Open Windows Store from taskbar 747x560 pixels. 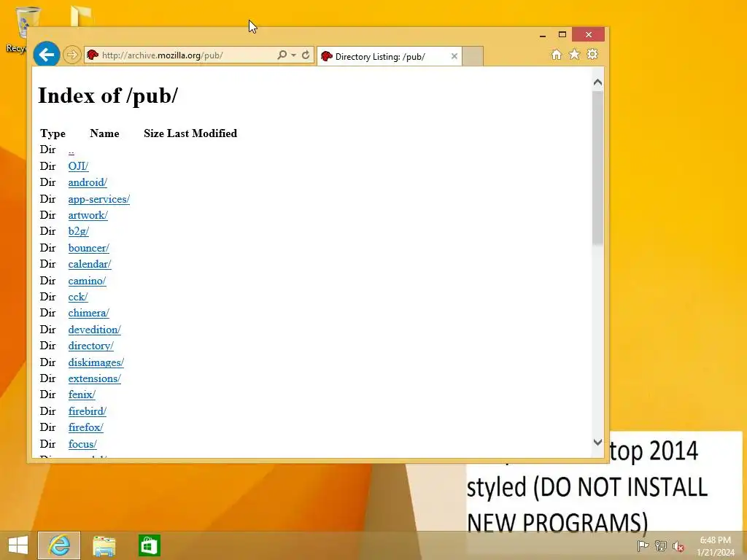(x=149, y=545)
